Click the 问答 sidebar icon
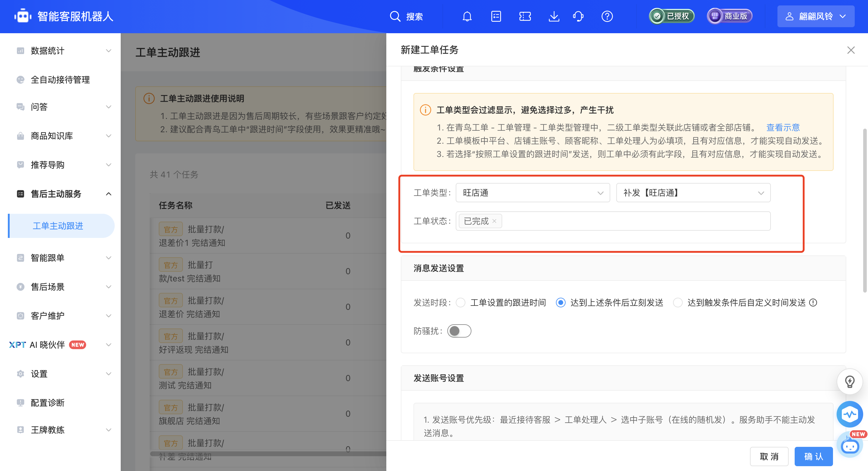The image size is (868, 471). click(20, 107)
